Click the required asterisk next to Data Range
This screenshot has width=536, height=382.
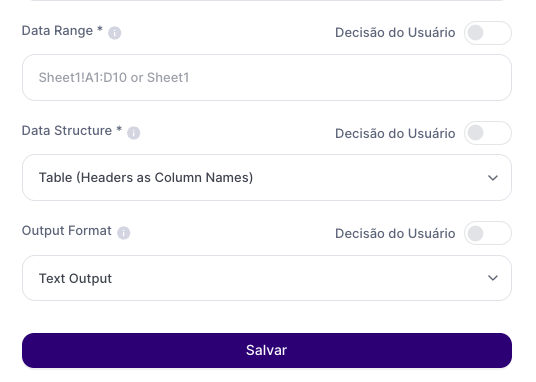tap(100, 29)
